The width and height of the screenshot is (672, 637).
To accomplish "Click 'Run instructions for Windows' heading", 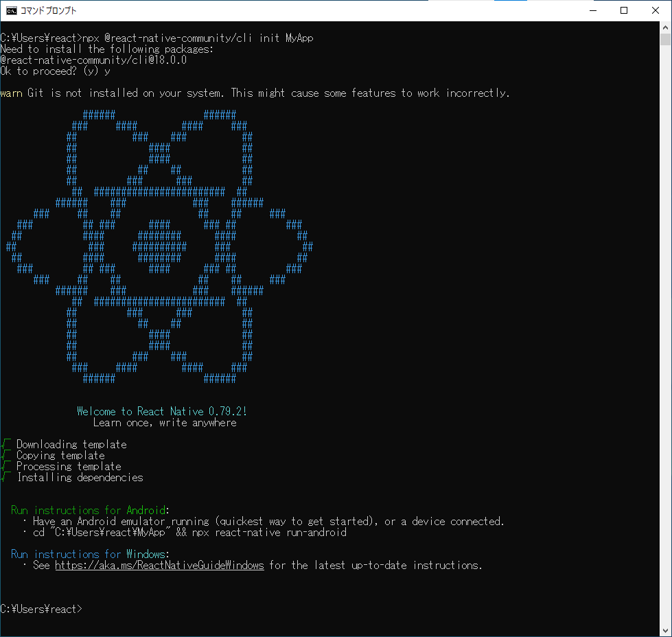I will pos(90,554).
